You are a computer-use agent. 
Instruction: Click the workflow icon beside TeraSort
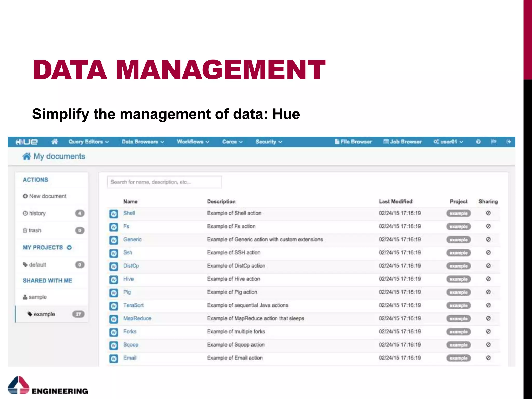(114, 306)
